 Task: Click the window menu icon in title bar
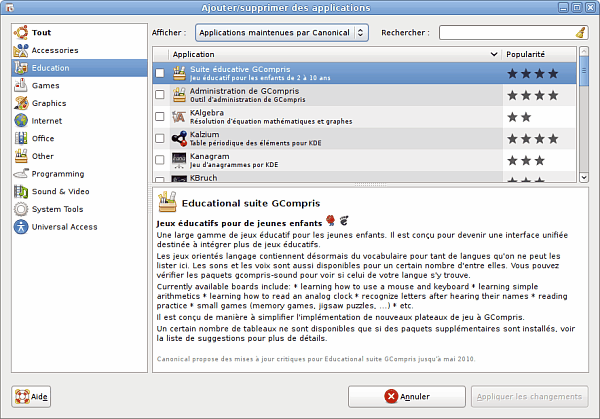(x=10, y=8)
